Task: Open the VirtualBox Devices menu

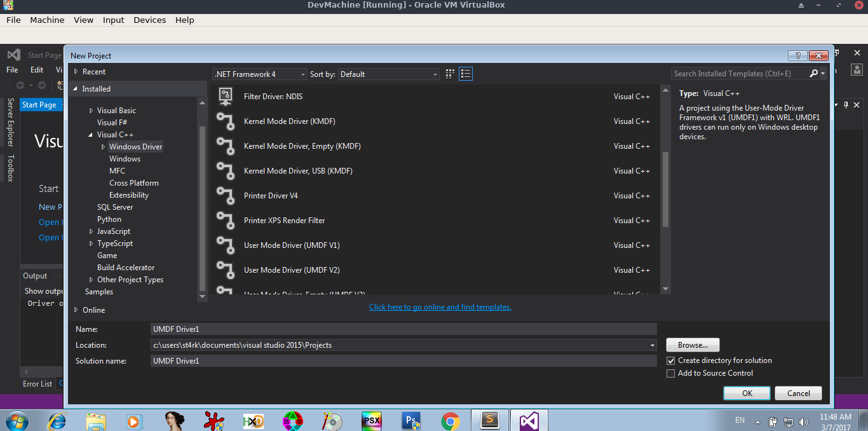Action: point(149,20)
